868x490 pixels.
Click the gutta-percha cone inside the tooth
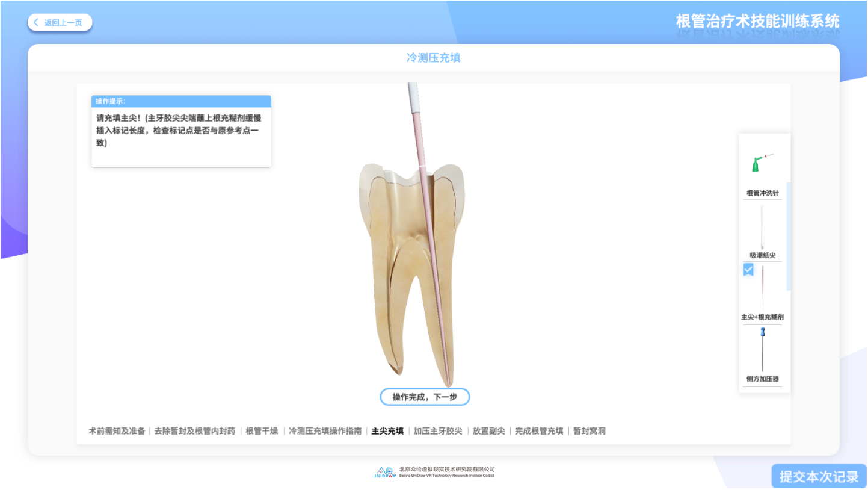pos(432,271)
